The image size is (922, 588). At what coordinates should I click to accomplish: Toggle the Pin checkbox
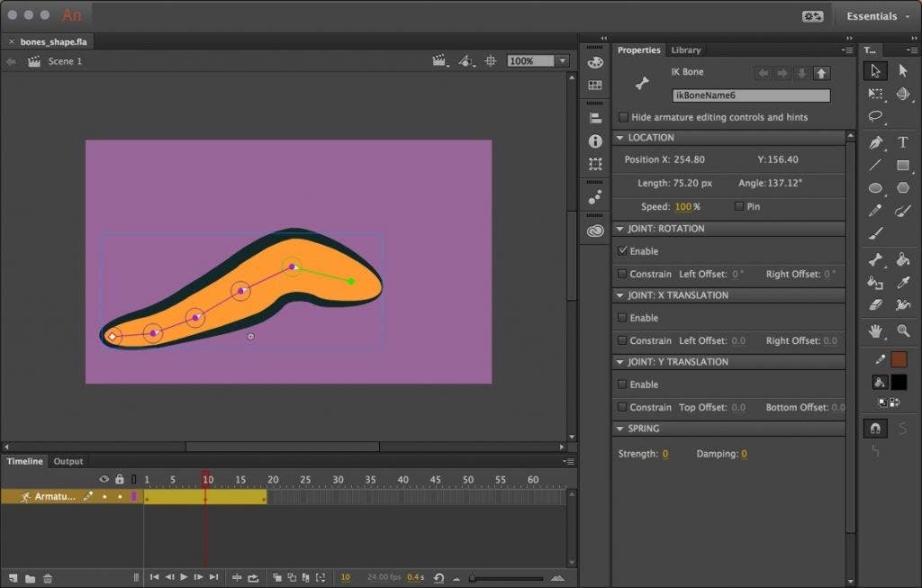[739, 206]
